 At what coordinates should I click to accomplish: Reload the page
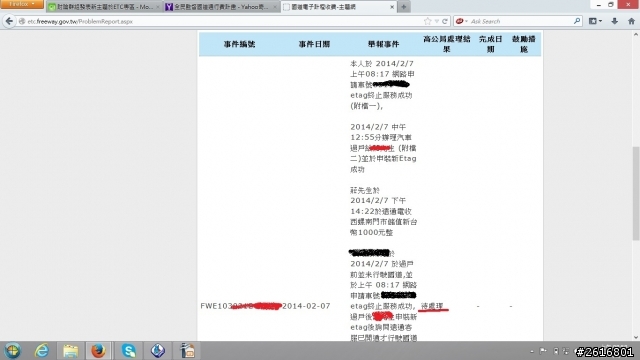pos(444,21)
